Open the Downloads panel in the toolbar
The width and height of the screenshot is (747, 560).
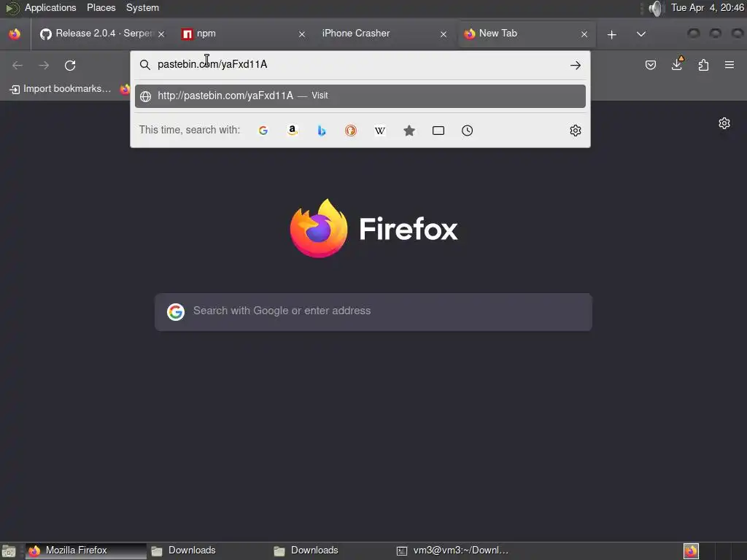[x=677, y=64]
